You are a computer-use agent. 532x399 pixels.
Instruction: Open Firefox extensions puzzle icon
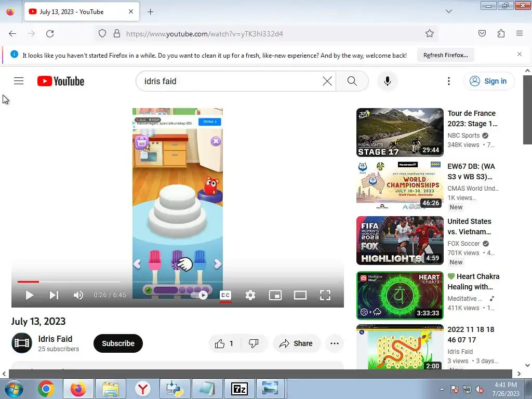click(x=501, y=33)
